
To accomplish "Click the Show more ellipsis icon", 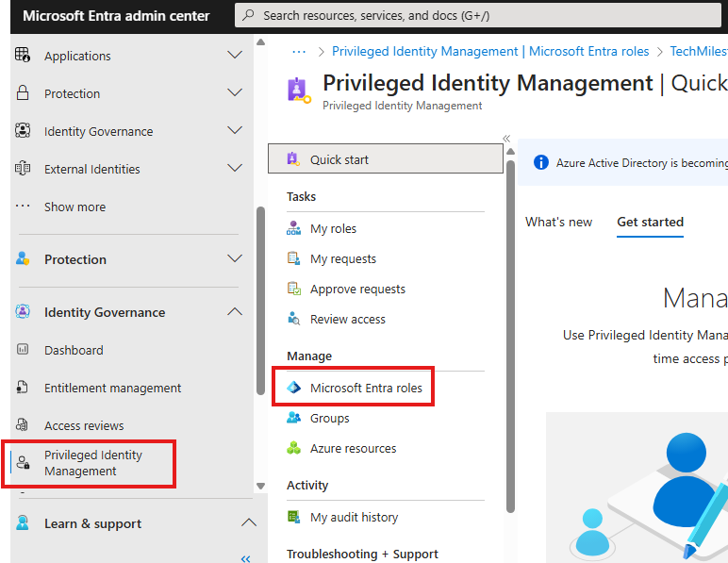I will 23,207.
